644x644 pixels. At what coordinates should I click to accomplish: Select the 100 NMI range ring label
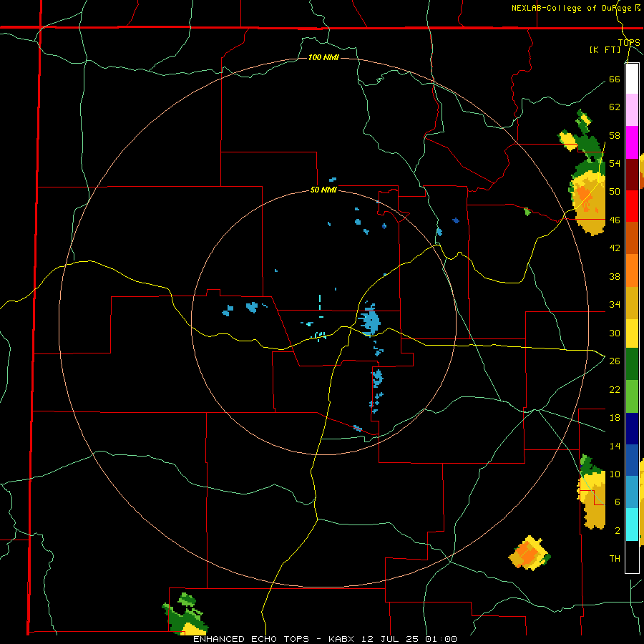[x=323, y=57]
